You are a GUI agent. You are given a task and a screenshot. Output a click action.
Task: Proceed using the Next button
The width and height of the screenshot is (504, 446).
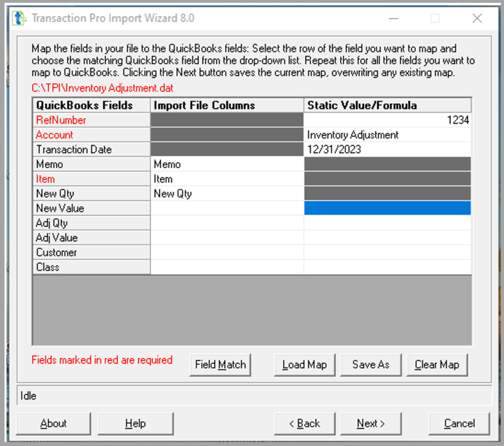pyautogui.click(x=371, y=423)
